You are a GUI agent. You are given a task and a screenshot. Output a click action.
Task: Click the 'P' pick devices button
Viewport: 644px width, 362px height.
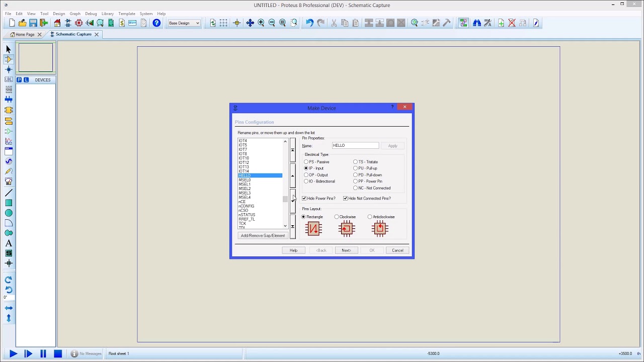[x=19, y=80]
